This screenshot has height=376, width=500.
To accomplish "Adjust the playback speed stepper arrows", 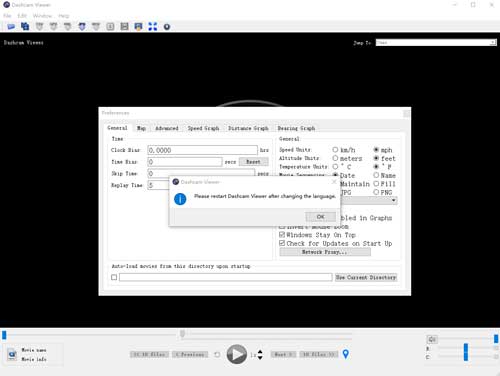I will coord(260,355).
